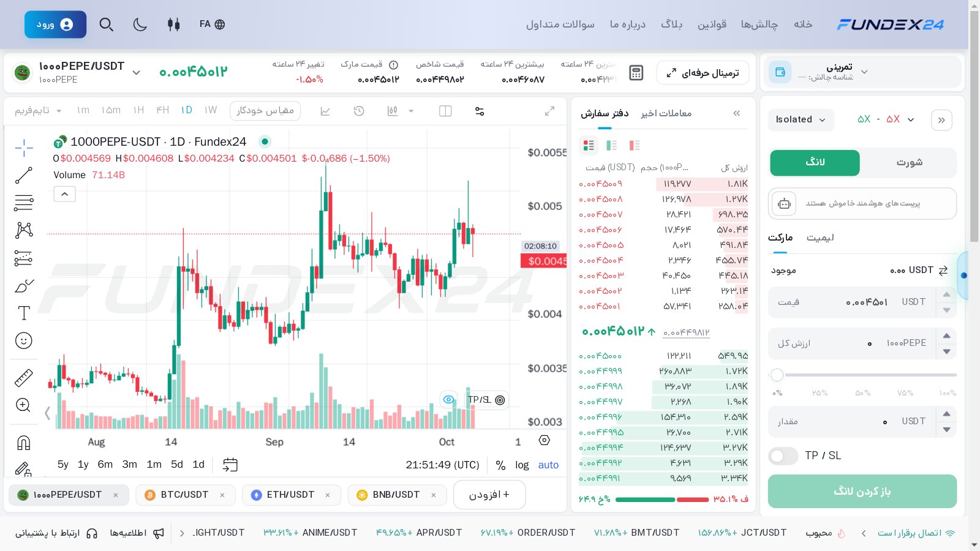Expand chart to fullscreen
The image size is (980, 551).
click(549, 111)
